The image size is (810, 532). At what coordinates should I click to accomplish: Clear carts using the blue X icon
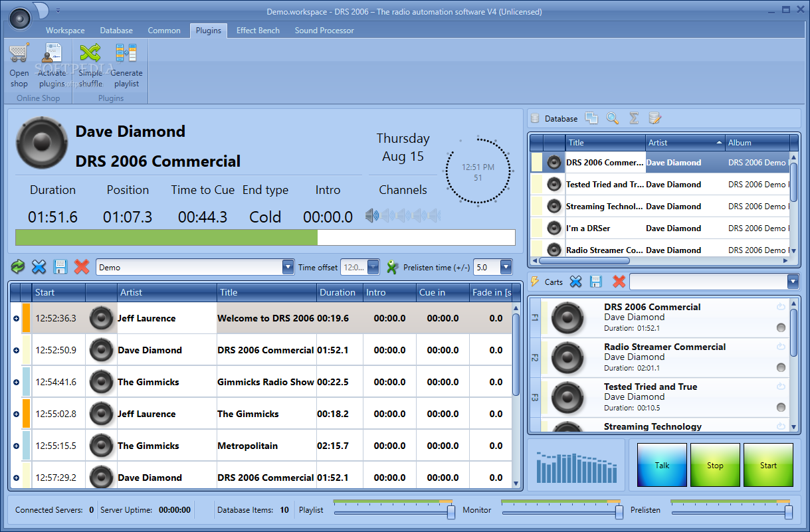pos(575,282)
